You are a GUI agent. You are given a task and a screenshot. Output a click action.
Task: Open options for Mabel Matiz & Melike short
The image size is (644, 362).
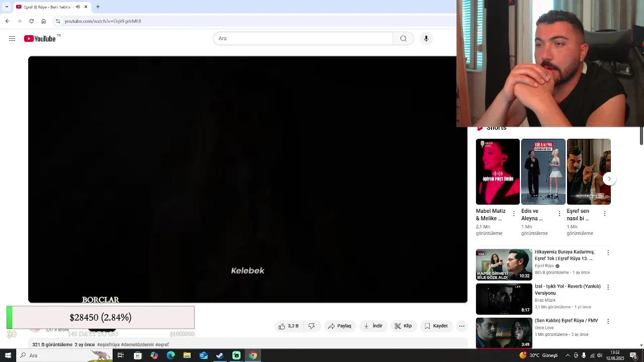[514, 214]
